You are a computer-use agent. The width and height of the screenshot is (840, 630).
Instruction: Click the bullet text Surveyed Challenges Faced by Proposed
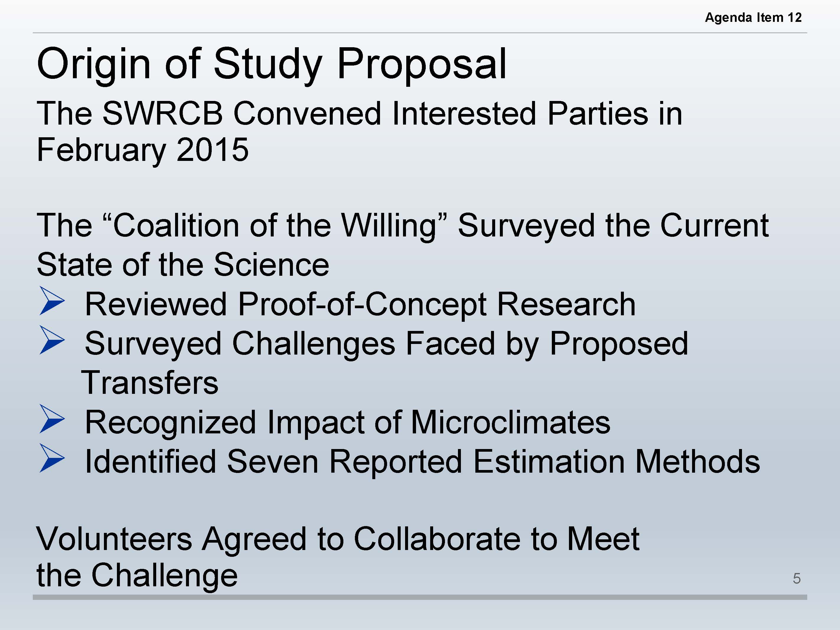386,344
